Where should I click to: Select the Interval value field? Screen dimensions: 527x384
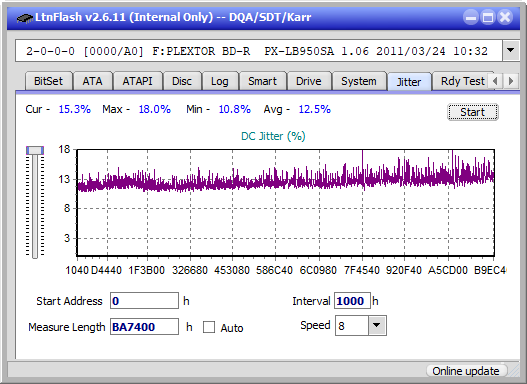[x=352, y=301]
